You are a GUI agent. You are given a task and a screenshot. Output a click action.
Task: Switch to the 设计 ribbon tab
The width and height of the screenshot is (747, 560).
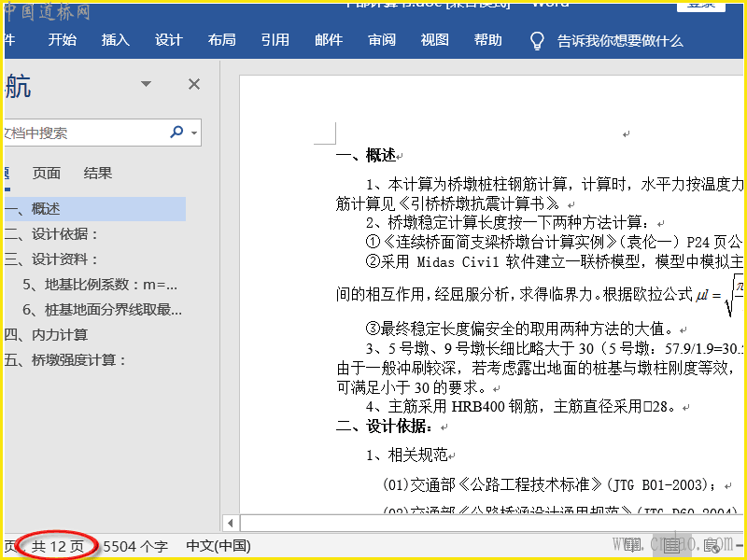[169, 40]
